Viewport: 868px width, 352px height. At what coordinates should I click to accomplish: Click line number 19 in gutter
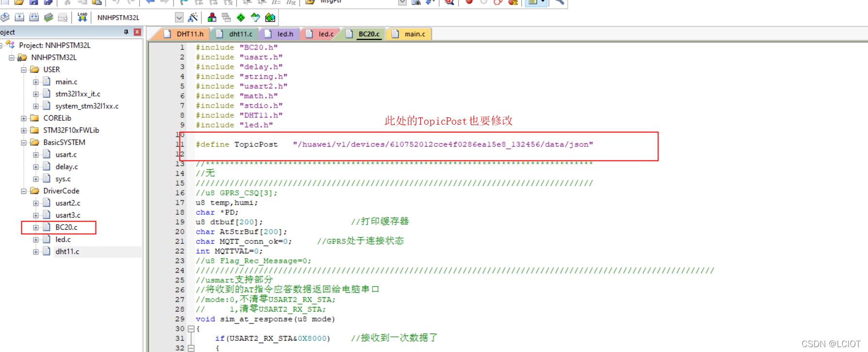pos(180,222)
